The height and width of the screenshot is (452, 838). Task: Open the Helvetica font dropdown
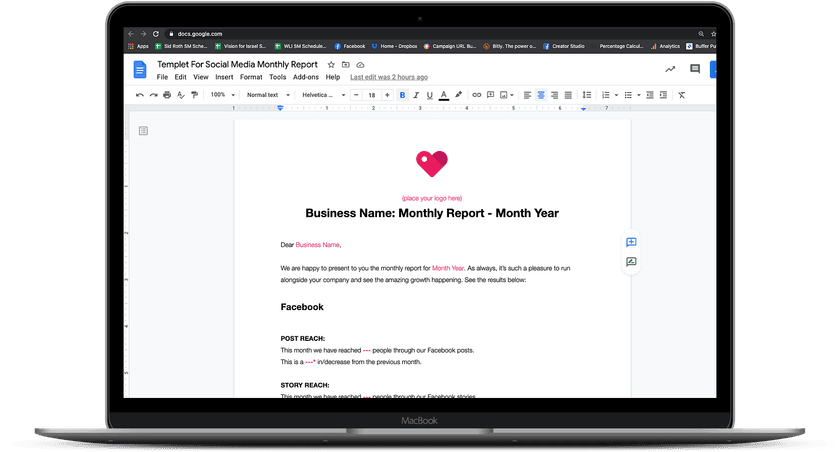tap(324, 95)
